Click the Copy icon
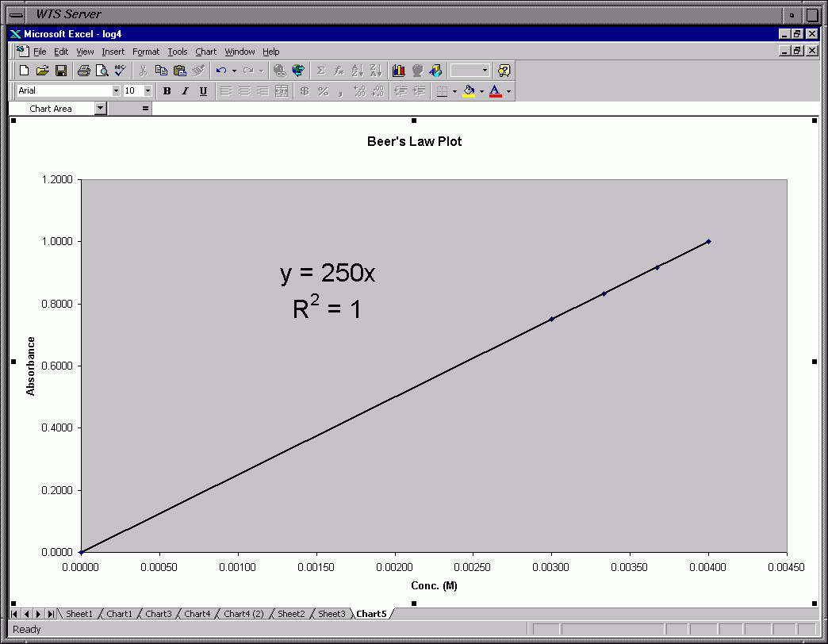828x644 pixels. [x=161, y=71]
